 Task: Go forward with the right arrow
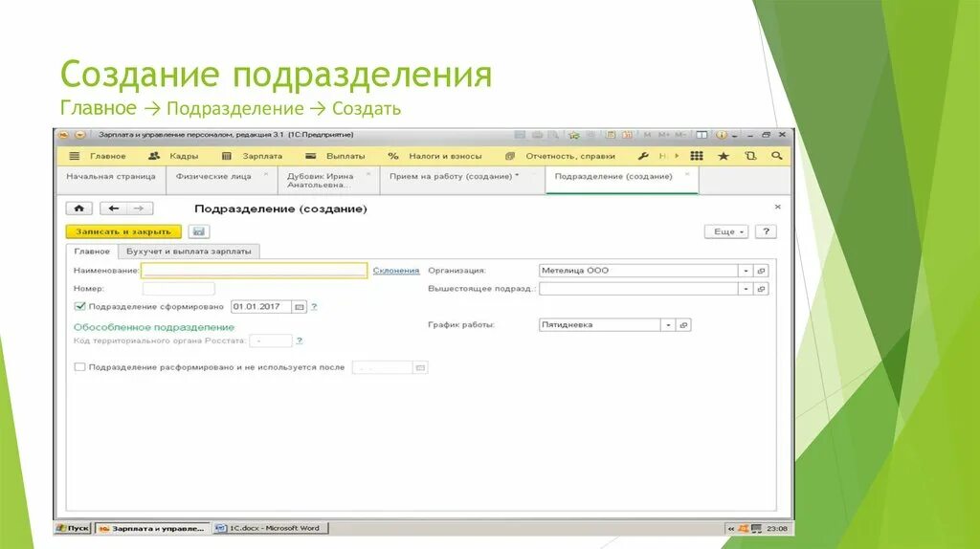[140, 209]
